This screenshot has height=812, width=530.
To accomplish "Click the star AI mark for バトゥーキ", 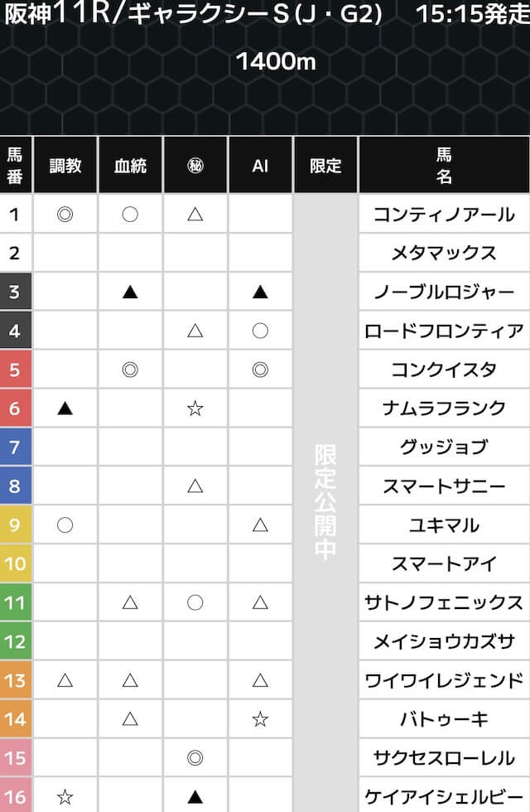I will [x=260, y=719].
